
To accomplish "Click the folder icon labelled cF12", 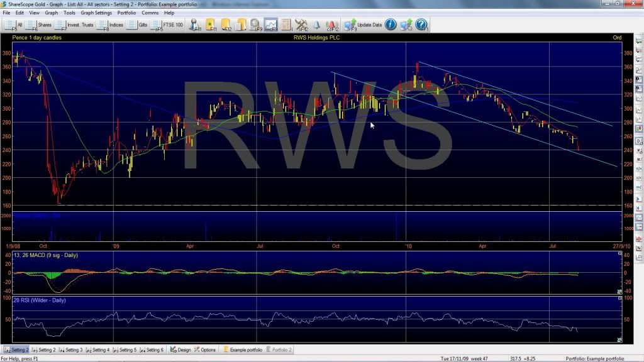I will coord(226,25).
